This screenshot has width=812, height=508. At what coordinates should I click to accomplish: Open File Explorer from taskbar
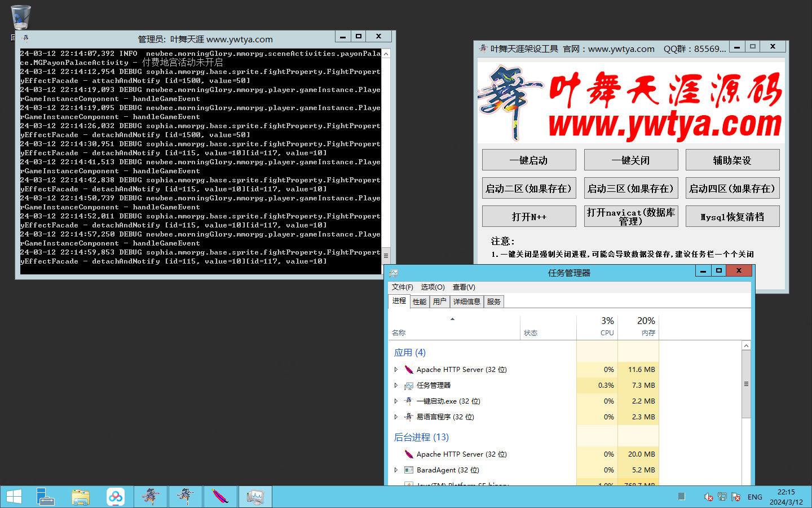(x=81, y=497)
